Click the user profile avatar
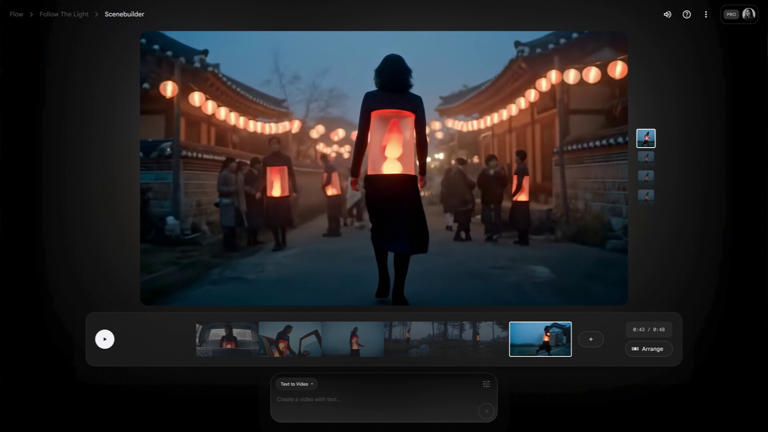The width and height of the screenshot is (768, 432). (748, 15)
